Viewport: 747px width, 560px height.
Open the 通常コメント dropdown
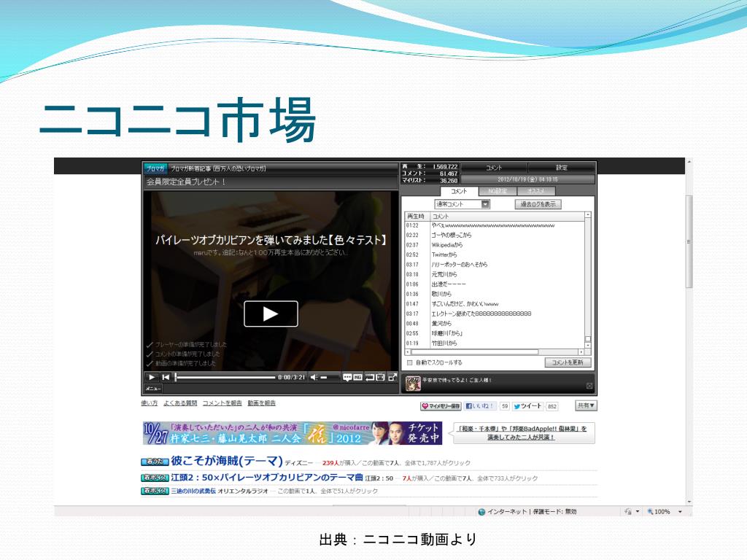point(462,204)
